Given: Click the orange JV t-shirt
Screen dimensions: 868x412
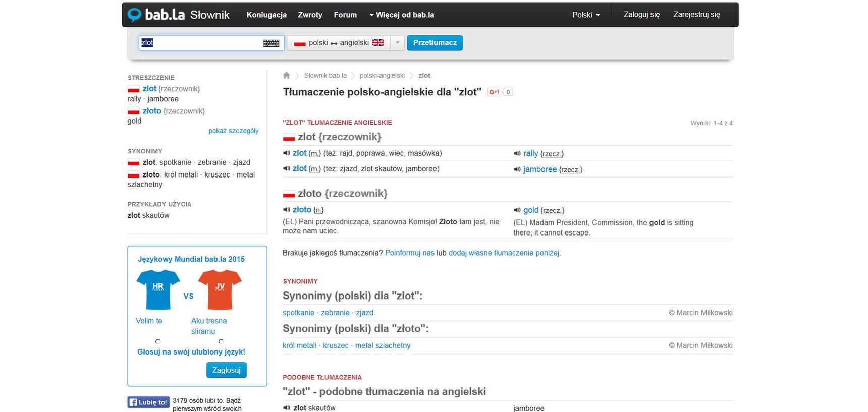Looking at the screenshot, I should click(x=220, y=289).
